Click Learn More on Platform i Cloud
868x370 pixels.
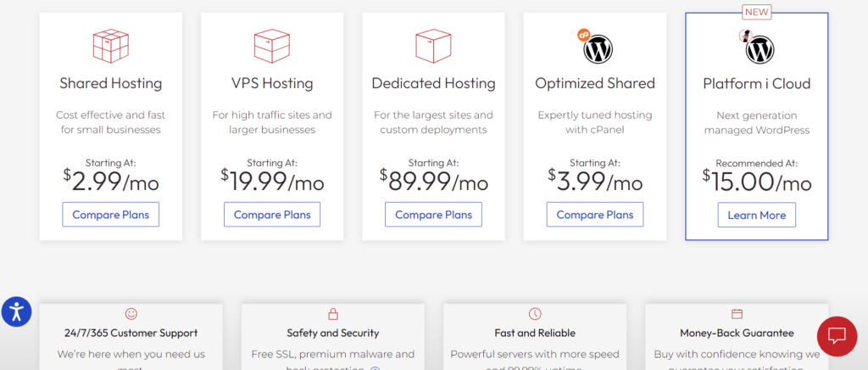(x=757, y=215)
